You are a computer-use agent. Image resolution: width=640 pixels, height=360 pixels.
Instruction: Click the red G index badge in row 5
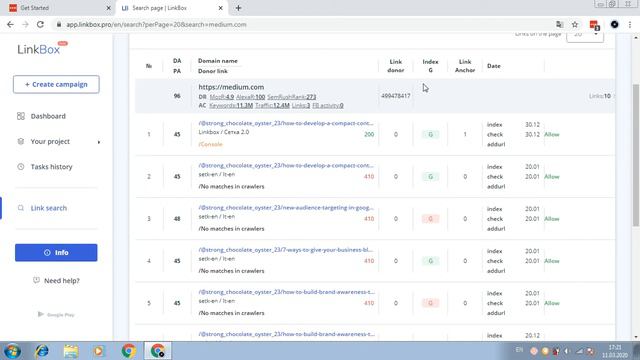pyautogui.click(x=430, y=303)
